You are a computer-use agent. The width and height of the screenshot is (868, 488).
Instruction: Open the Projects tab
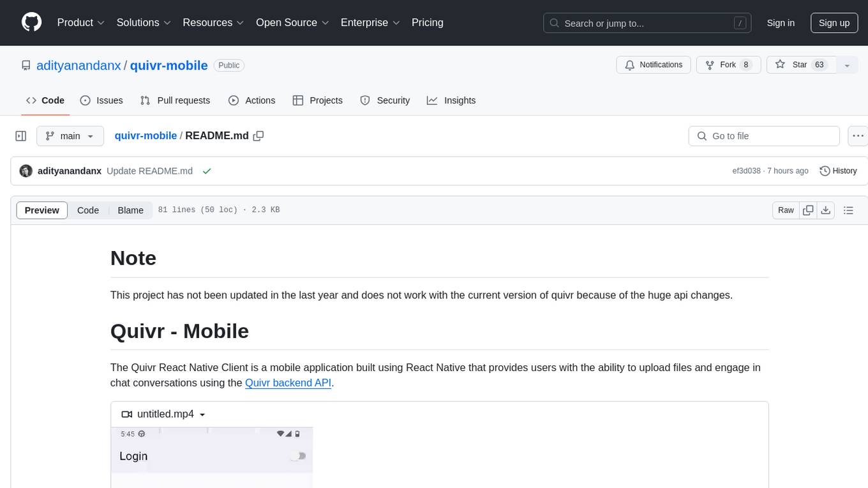(x=317, y=100)
